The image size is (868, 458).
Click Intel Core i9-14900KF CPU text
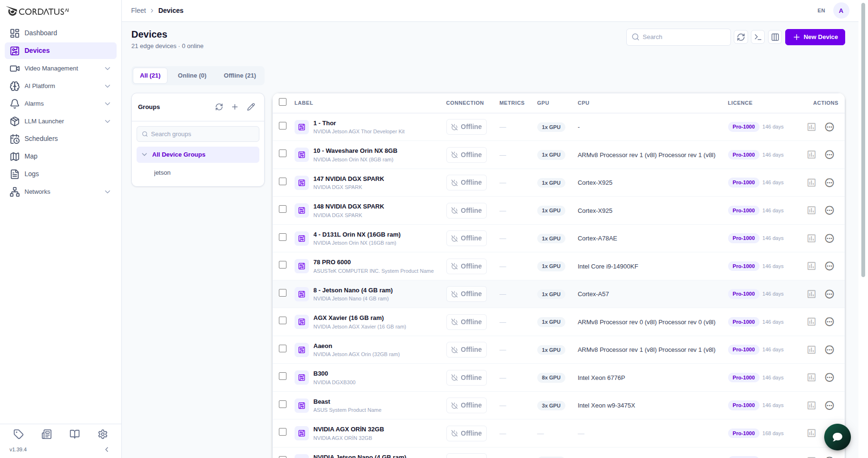[x=608, y=267]
